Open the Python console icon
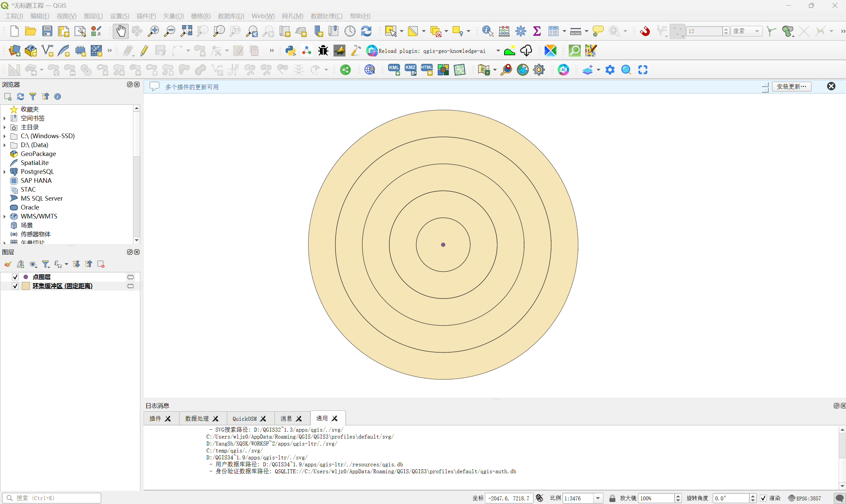Viewport: 846px width, 504px height. 290,51
